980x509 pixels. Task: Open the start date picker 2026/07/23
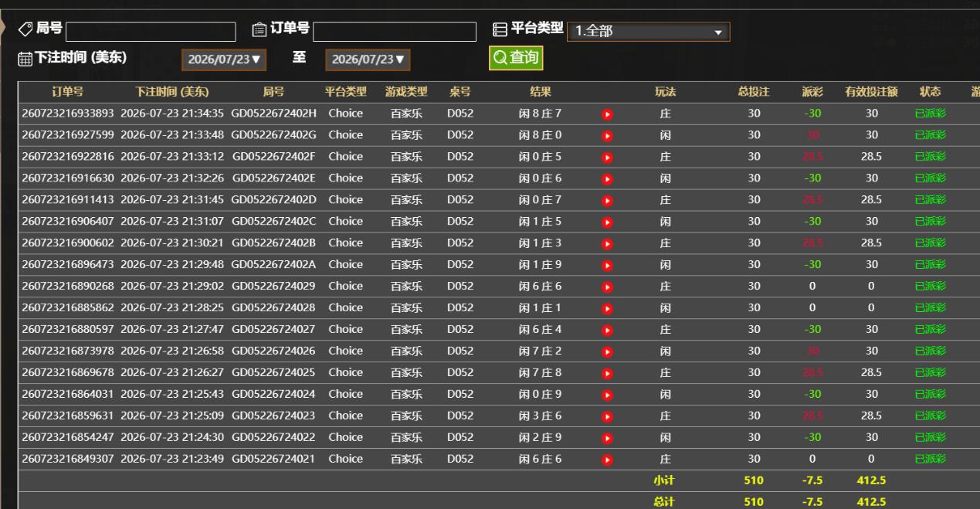click(225, 59)
